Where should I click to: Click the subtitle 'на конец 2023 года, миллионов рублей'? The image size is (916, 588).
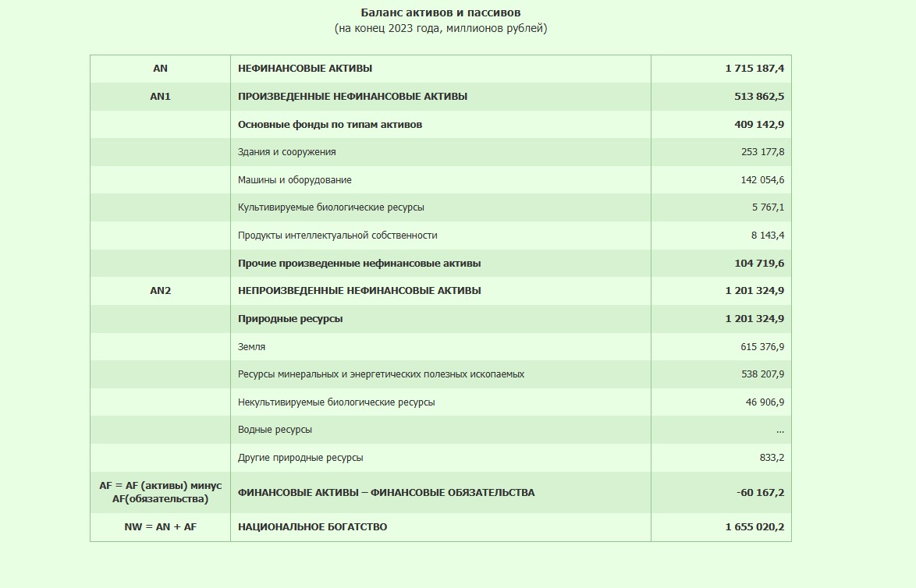[441, 29]
